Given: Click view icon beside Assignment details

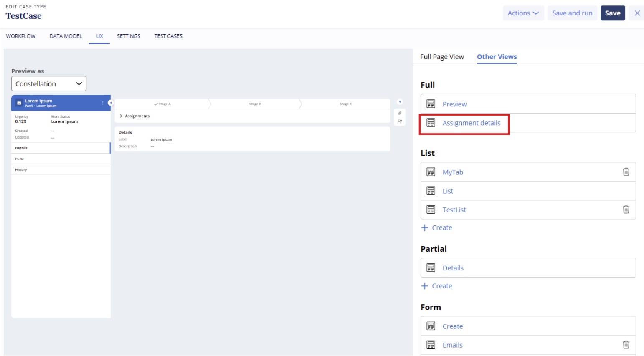Looking at the screenshot, I should tap(431, 123).
